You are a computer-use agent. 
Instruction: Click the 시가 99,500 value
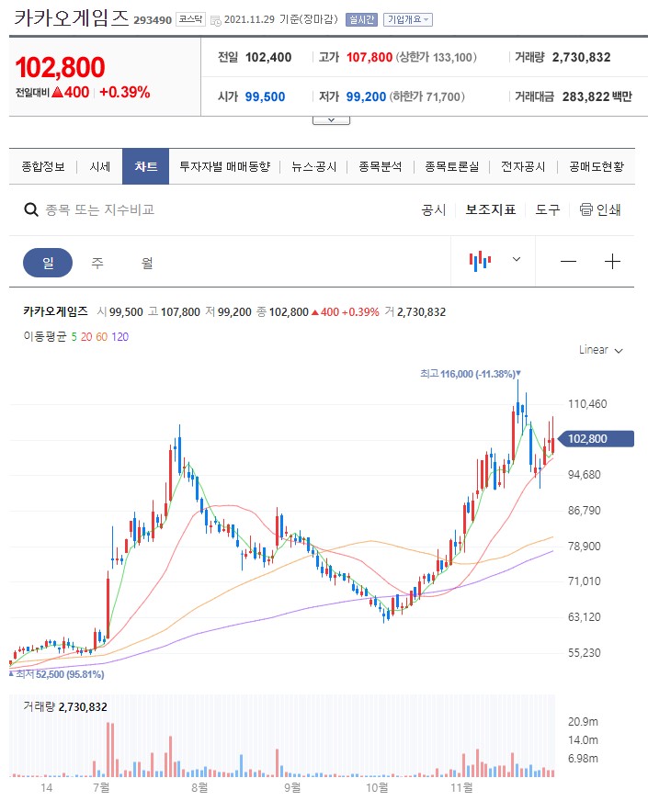click(265, 96)
